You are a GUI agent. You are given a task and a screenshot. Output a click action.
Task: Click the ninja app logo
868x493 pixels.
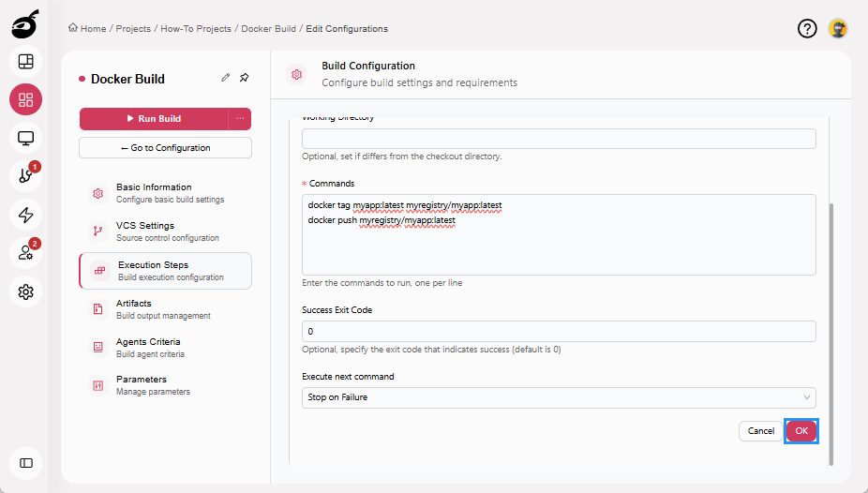25,24
